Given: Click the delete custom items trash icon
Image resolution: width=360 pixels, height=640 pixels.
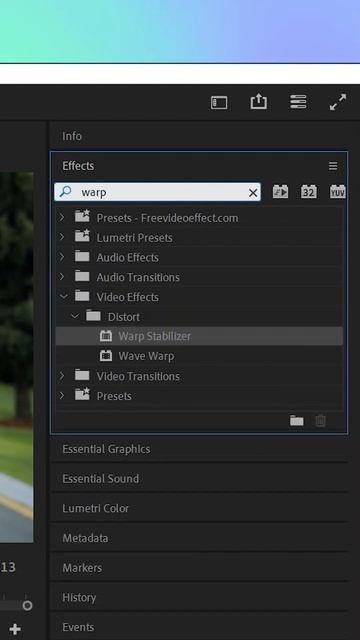Looking at the screenshot, I should (321, 420).
